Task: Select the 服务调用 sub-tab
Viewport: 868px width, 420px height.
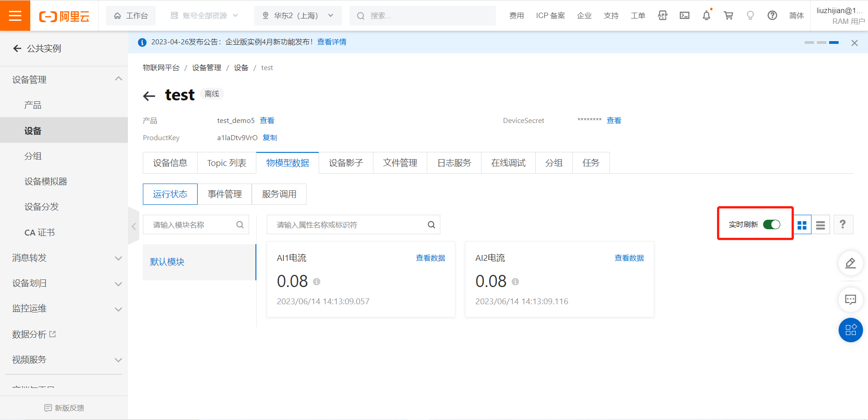Action: coord(279,194)
